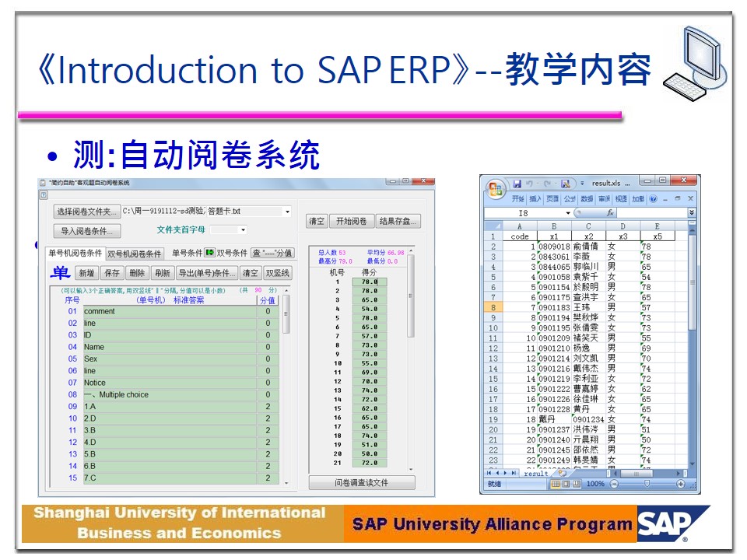Screen dimensions: 747x560
Task: Go to first sheet using tab navigation arrow
Action: click(489, 473)
